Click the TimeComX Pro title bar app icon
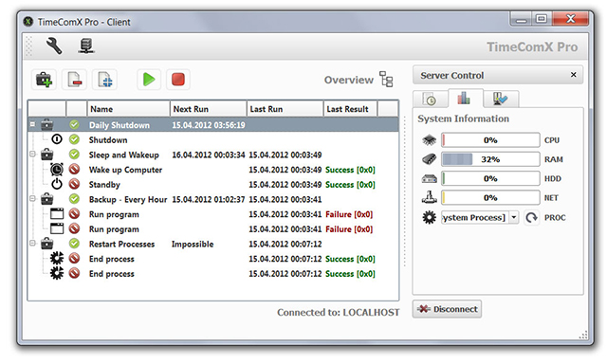The image size is (607, 364). point(28,21)
